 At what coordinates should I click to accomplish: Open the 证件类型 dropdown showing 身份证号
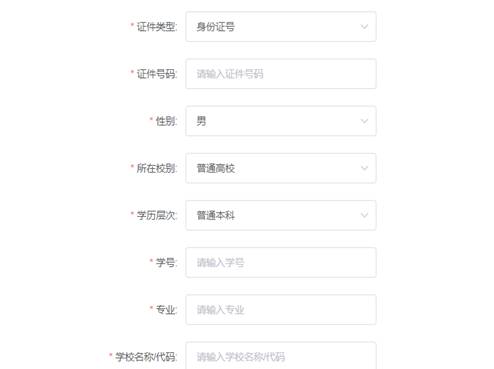coord(281,27)
